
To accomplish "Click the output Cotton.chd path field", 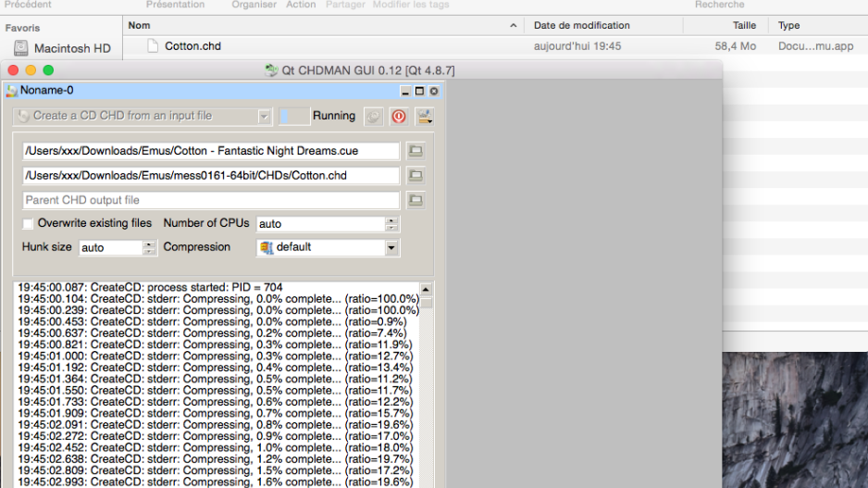I will (211, 176).
